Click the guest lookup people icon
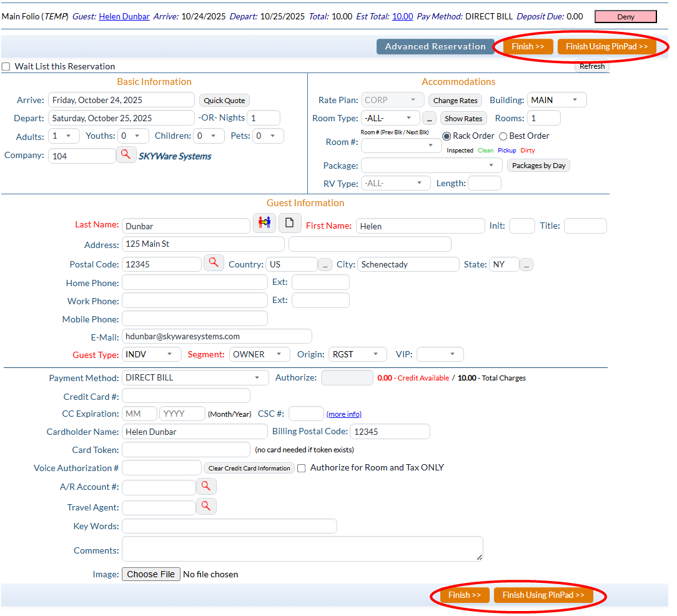The image size is (677, 616). tap(264, 222)
